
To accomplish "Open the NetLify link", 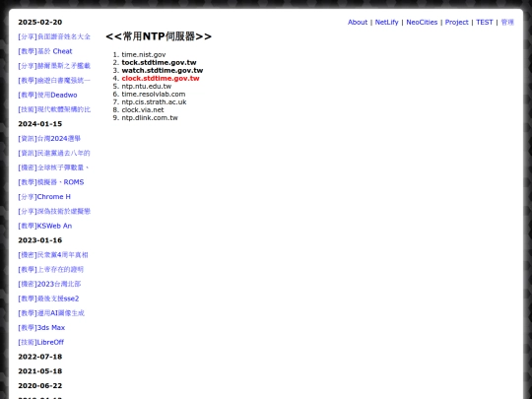I will [386, 22].
